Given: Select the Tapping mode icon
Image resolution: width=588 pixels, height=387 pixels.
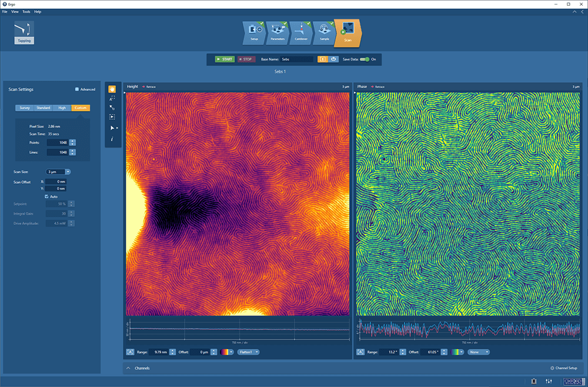Looking at the screenshot, I should [24, 31].
